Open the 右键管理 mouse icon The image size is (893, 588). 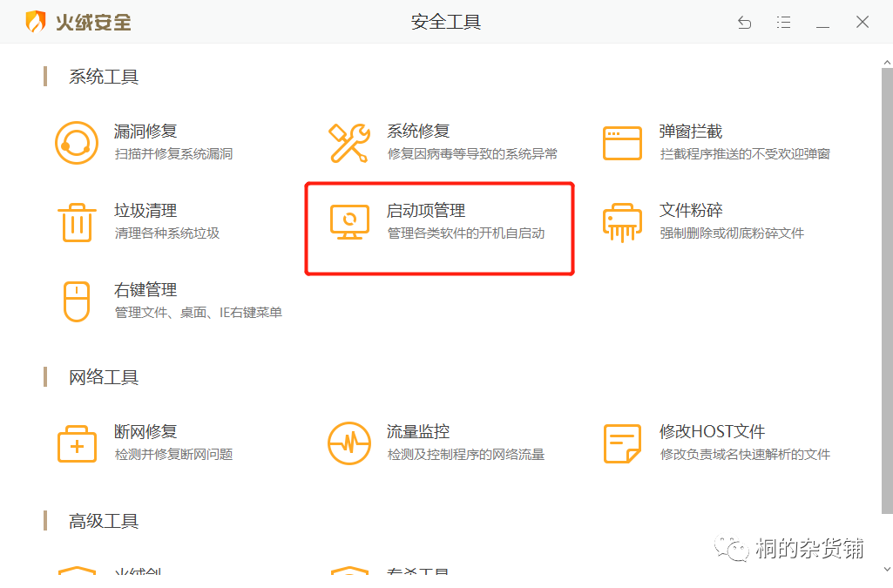77,301
